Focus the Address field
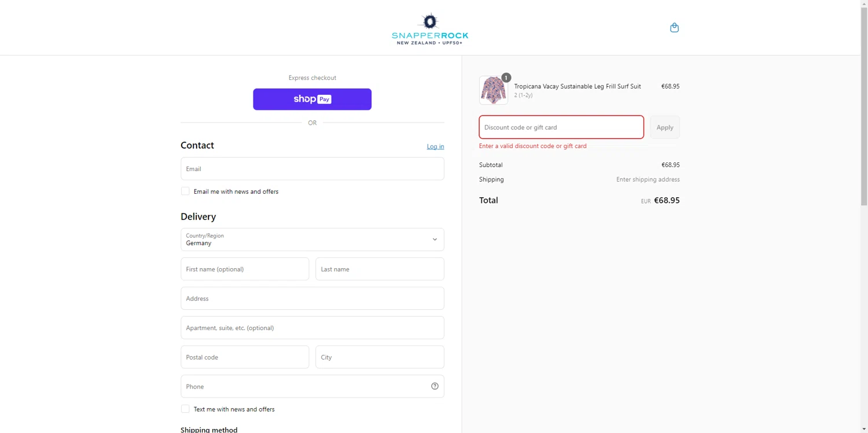 click(312, 298)
